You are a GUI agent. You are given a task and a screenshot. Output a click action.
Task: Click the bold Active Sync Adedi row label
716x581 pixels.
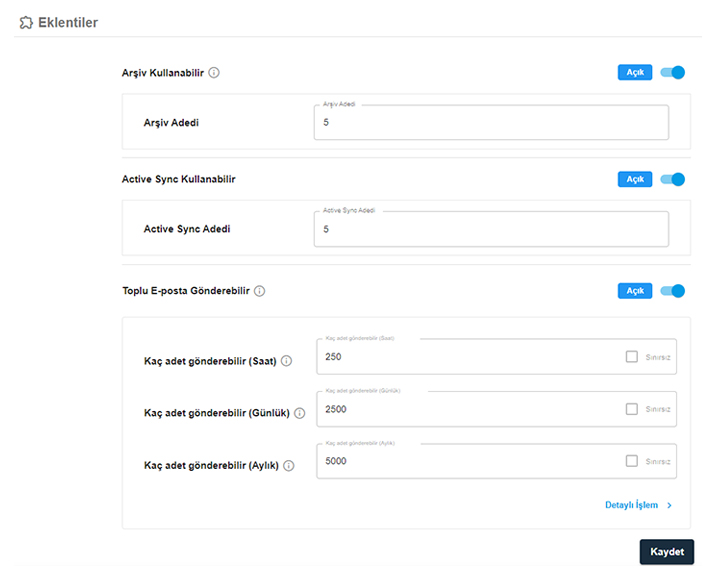(x=187, y=229)
